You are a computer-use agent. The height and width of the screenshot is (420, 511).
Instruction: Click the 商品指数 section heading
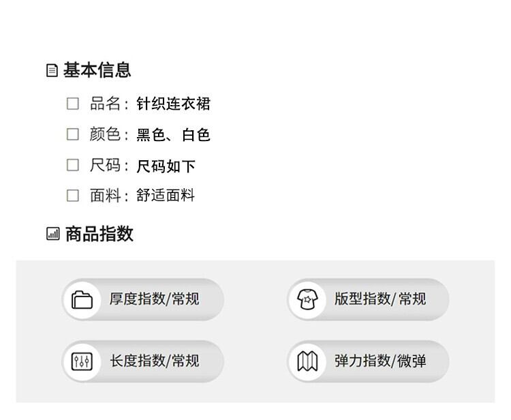point(99,235)
